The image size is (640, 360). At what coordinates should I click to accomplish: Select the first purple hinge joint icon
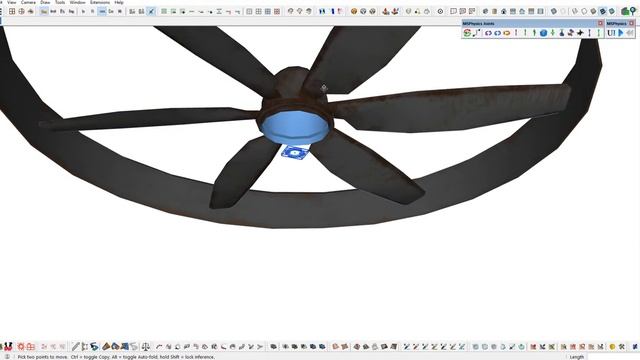click(488, 33)
